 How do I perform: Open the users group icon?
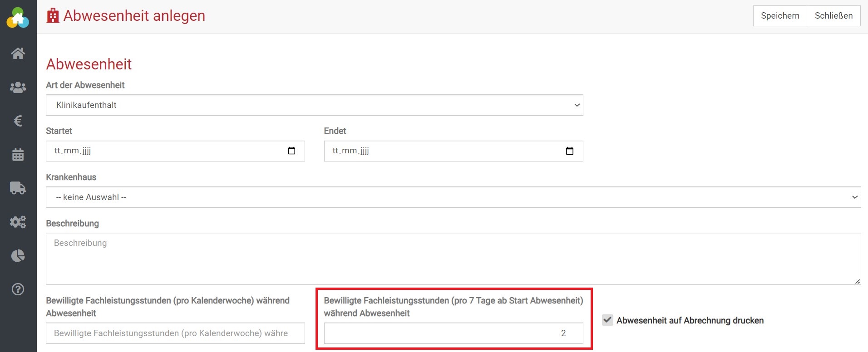18,87
